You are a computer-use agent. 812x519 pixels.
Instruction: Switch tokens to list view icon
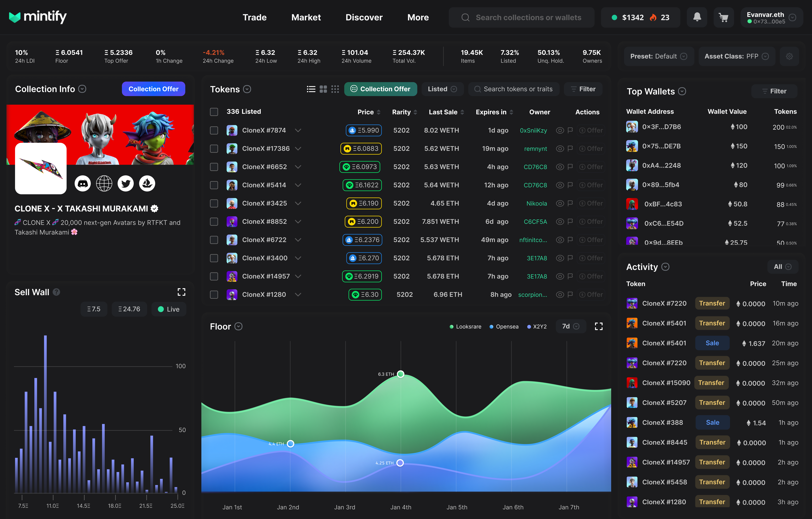point(311,89)
